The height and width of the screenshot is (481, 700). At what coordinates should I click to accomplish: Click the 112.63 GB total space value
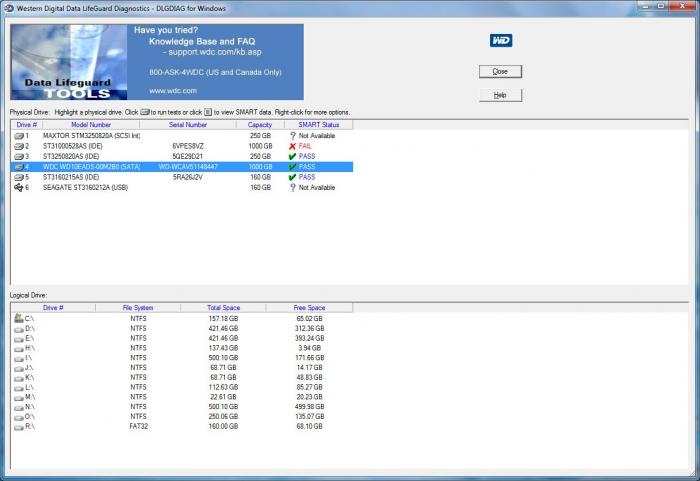tap(223, 387)
